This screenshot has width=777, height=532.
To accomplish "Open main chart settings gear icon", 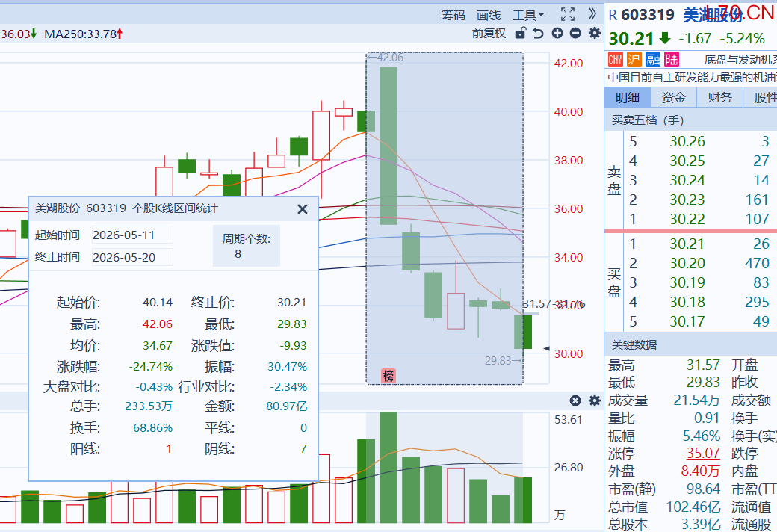I will pos(594,33).
